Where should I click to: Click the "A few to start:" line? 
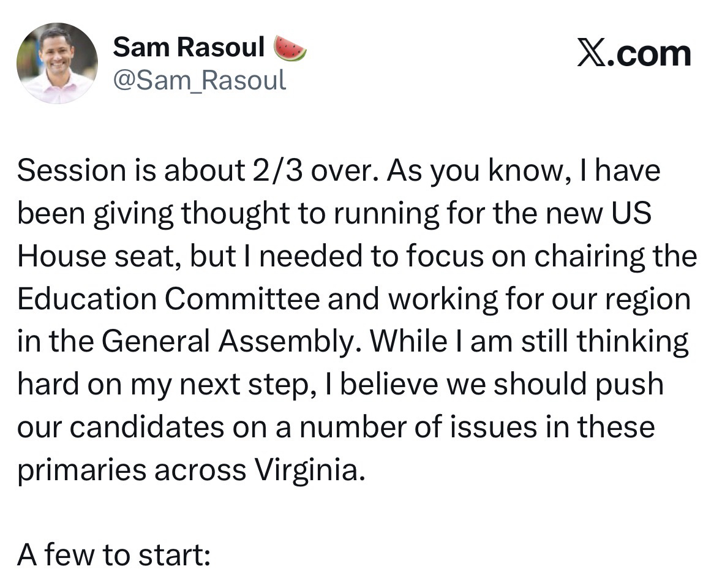pyautogui.click(x=114, y=556)
